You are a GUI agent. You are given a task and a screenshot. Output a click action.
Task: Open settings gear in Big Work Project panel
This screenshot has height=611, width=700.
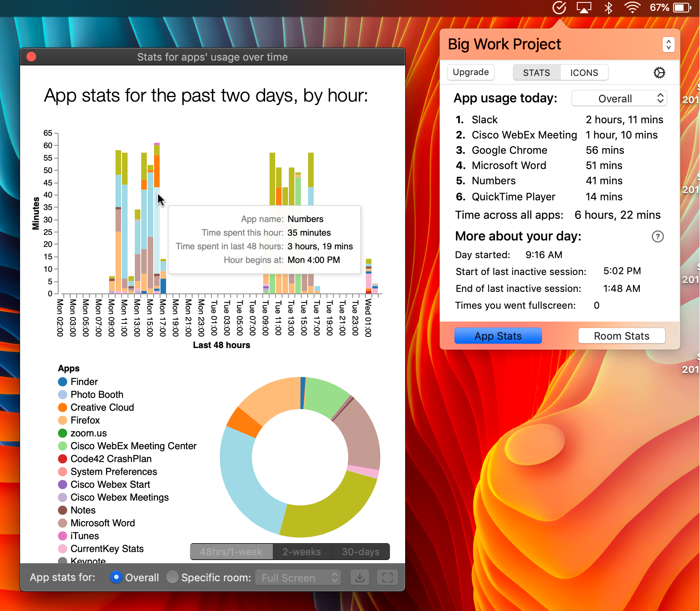(x=659, y=73)
